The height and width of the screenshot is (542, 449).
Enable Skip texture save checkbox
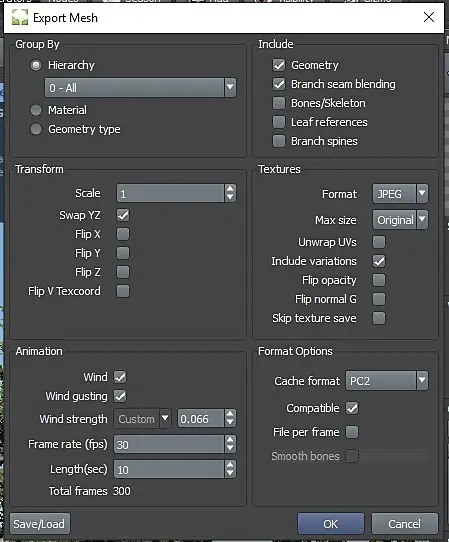coord(379,318)
